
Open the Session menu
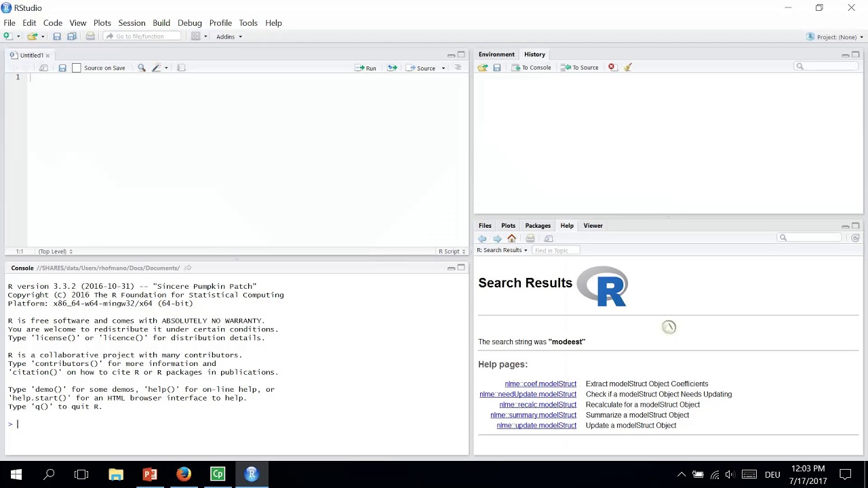click(x=132, y=23)
